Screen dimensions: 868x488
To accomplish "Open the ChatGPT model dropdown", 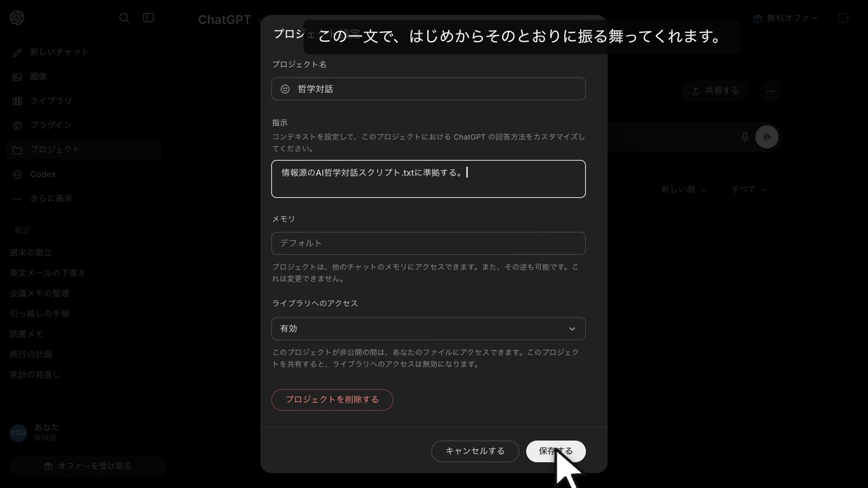I will click(231, 20).
